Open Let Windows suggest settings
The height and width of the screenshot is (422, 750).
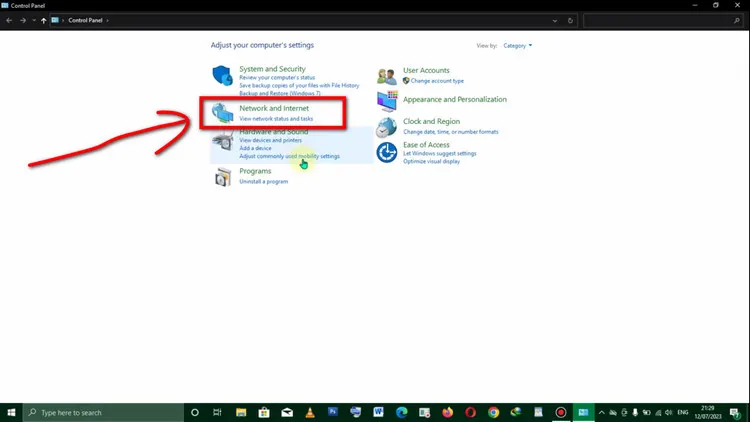click(x=440, y=154)
